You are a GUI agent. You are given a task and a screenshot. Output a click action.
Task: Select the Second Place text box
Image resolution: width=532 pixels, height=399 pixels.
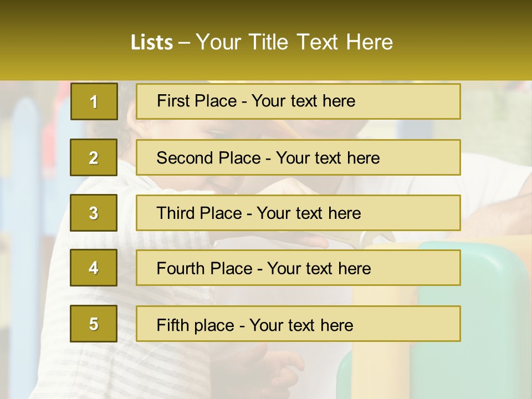298,157
